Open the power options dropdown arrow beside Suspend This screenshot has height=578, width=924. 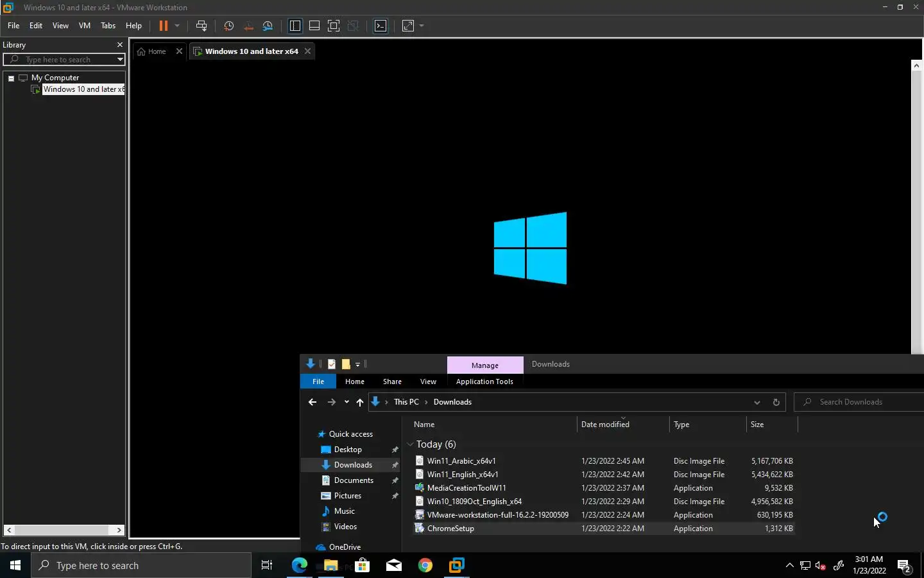tap(177, 26)
